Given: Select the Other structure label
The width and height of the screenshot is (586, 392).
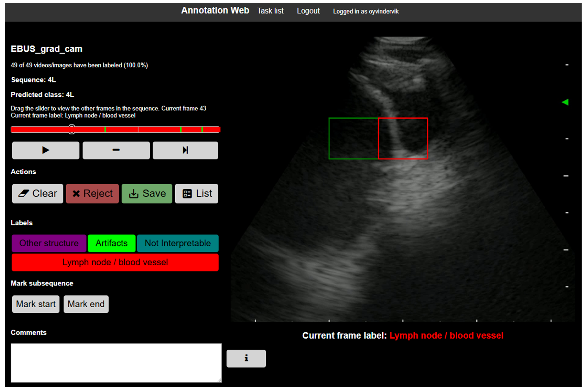Looking at the screenshot, I should click(49, 243).
